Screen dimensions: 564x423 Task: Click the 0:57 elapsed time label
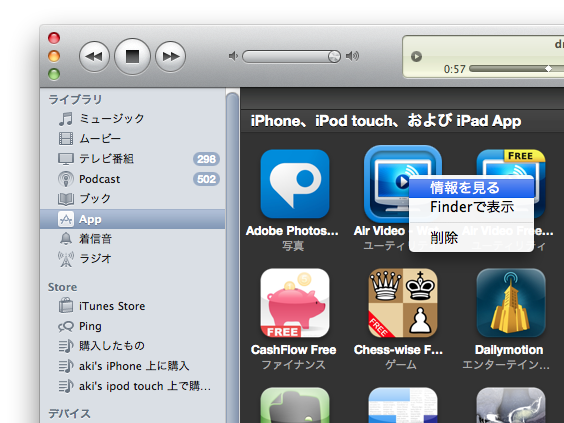[455, 69]
